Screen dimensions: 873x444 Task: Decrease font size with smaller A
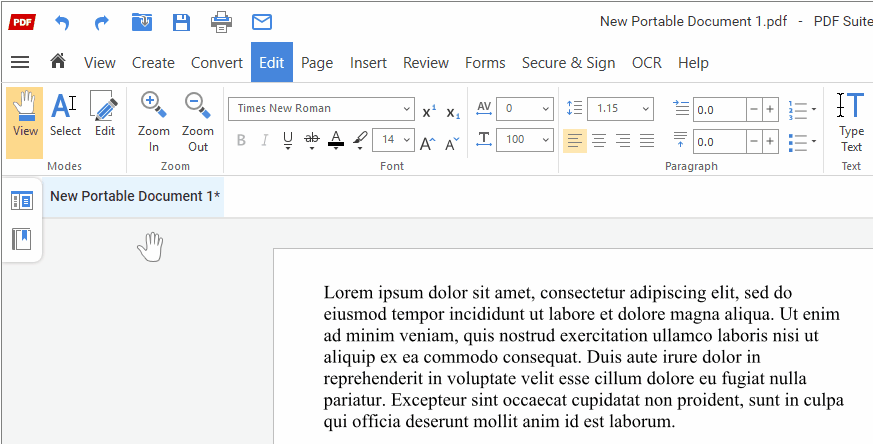pos(452,143)
